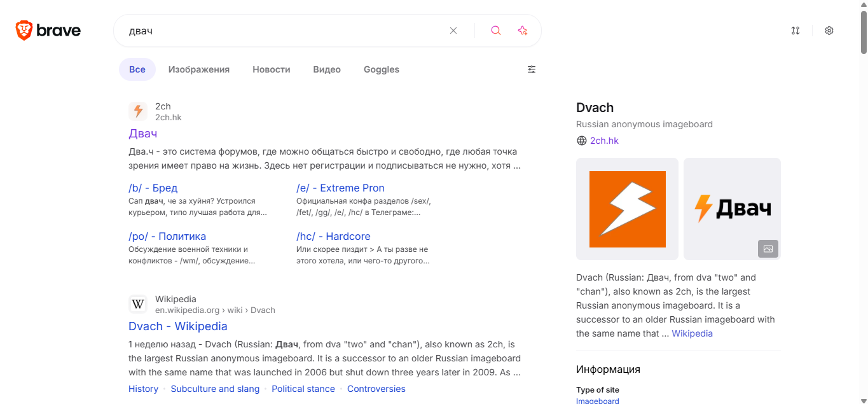The image size is (868, 404).
Task: Click the magnifier search icon
Action: tap(496, 31)
